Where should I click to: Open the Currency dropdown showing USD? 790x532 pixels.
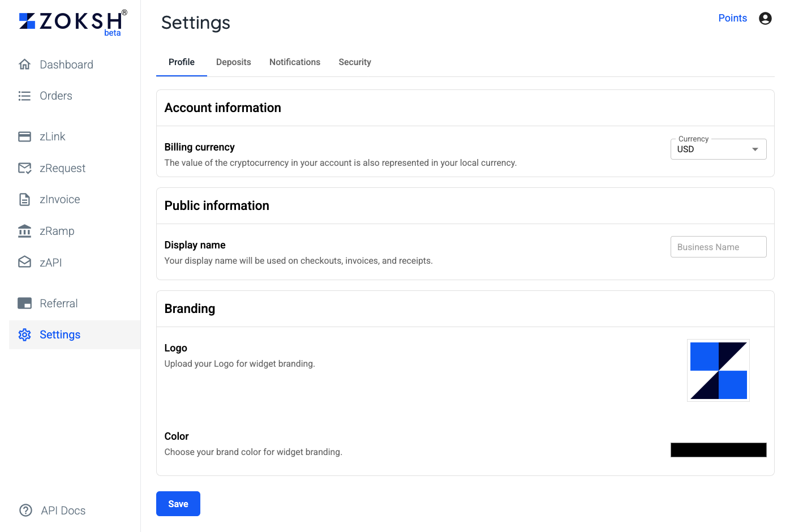[718, 149]
